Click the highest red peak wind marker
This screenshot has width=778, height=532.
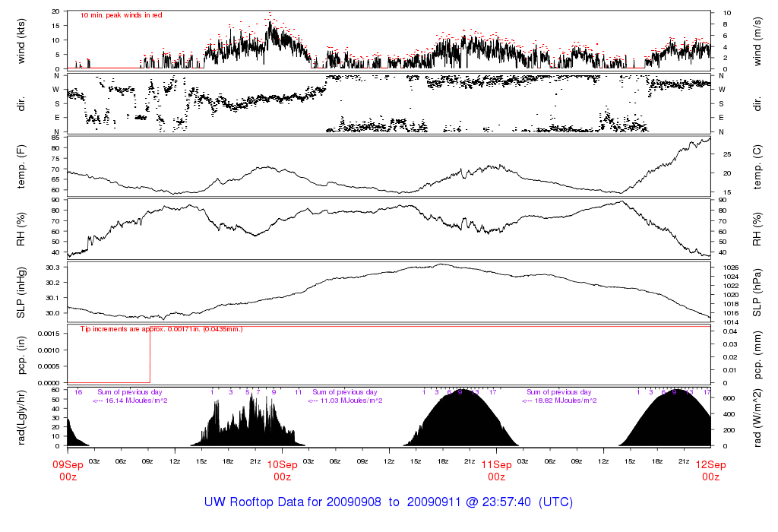tap(270, 13)
